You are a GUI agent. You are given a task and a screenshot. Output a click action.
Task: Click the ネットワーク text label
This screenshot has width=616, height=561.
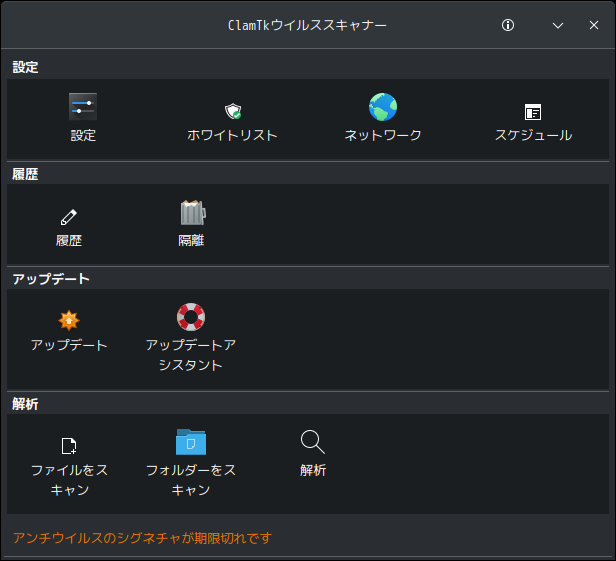383,135
